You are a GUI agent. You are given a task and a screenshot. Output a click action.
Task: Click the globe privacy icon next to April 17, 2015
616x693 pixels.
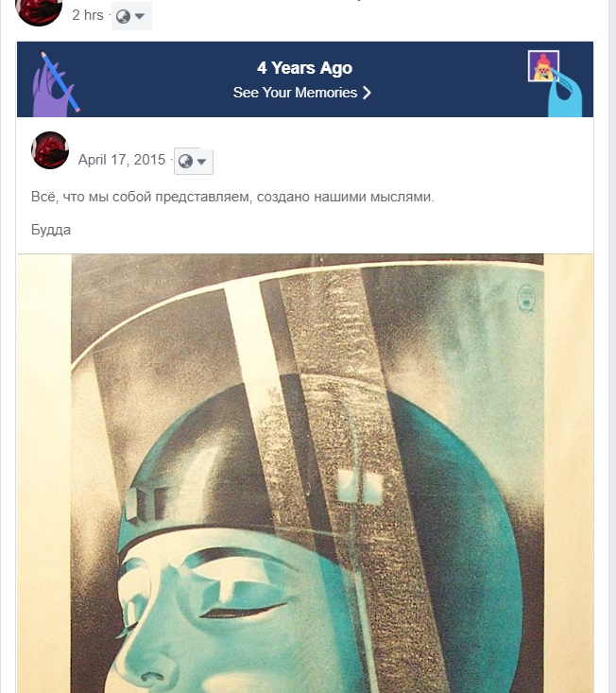pyautogui.click(x=185, y=162)
